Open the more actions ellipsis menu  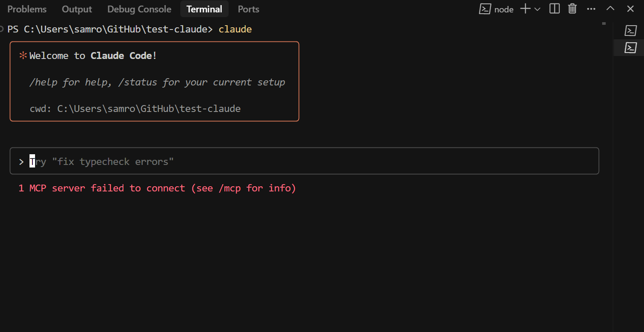pos(591,9)
